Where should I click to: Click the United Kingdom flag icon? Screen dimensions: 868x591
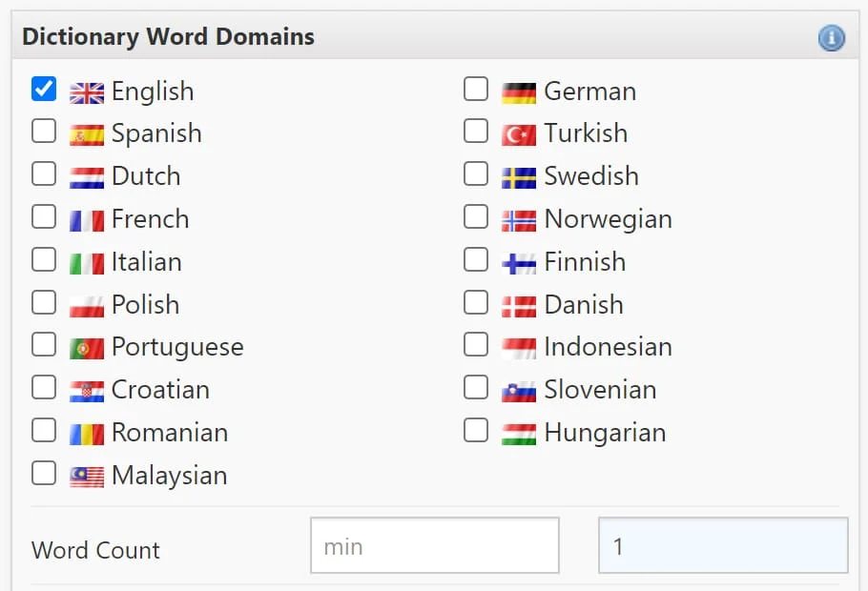[87, 93]
